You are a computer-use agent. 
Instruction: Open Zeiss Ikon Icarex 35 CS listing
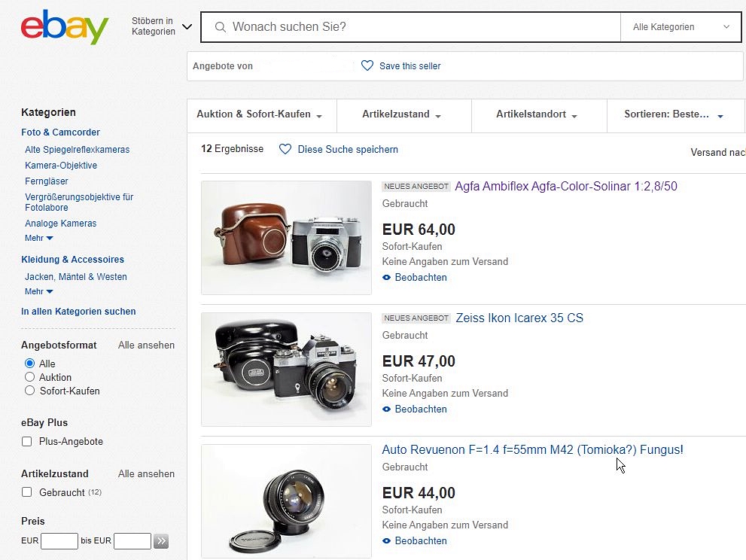click(519, 318)
